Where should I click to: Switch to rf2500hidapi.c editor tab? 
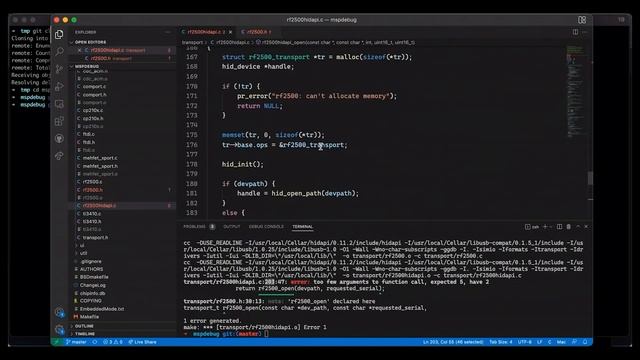(206, 32)
